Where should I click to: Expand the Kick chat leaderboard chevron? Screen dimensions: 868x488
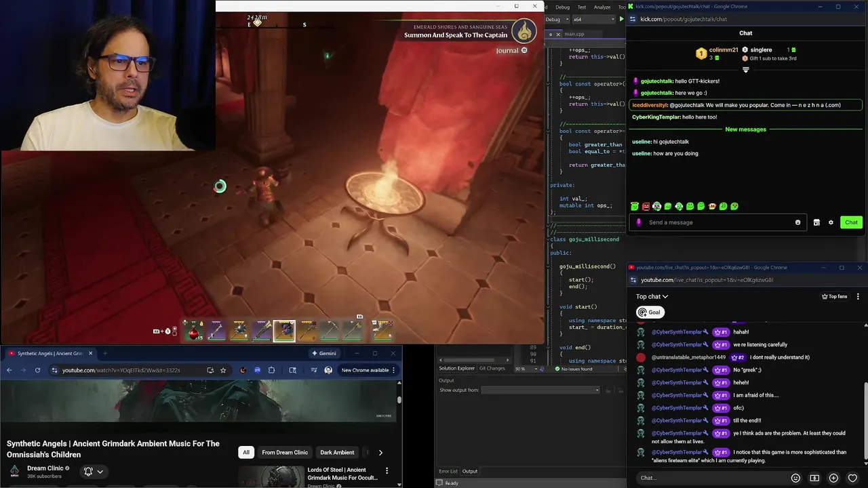(x=745, y=70)
